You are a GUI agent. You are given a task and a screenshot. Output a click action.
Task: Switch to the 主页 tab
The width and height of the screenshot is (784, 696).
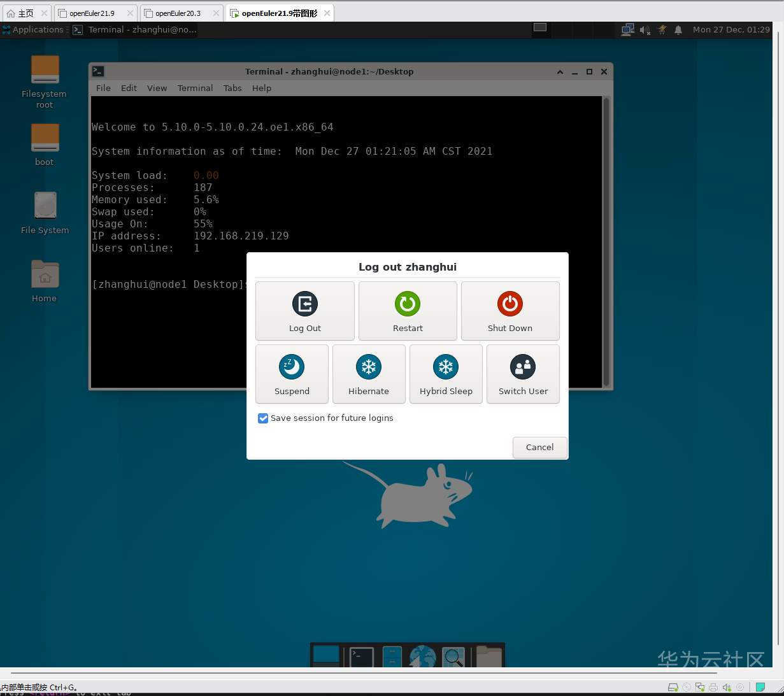tap(26, 13)
